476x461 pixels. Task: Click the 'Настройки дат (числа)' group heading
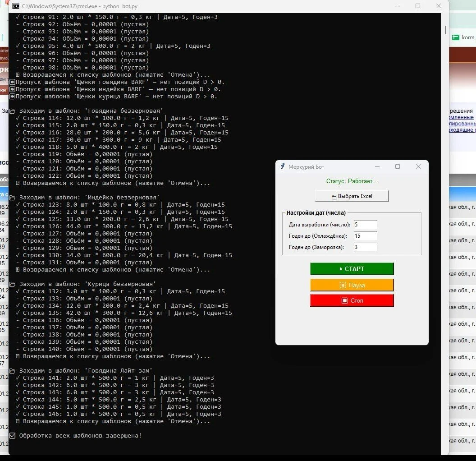click(316, 212)
